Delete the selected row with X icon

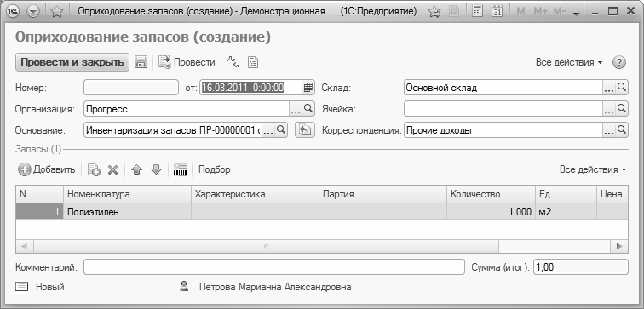pyautogui.click(x=113, y=169)
